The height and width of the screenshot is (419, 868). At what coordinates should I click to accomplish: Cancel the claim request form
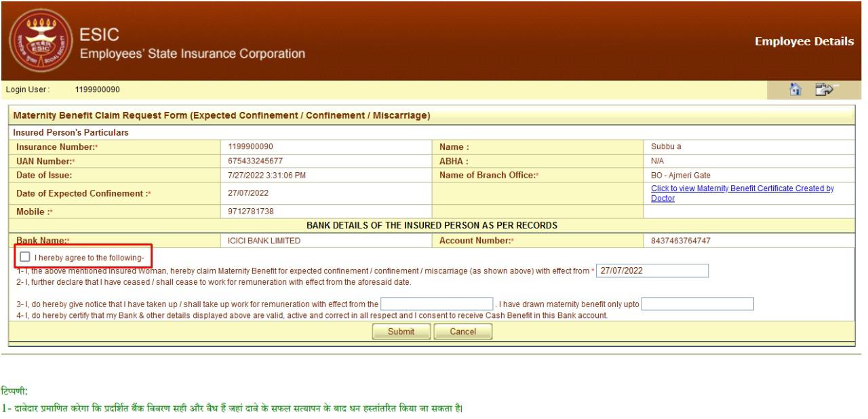click(x=464, y=332)
